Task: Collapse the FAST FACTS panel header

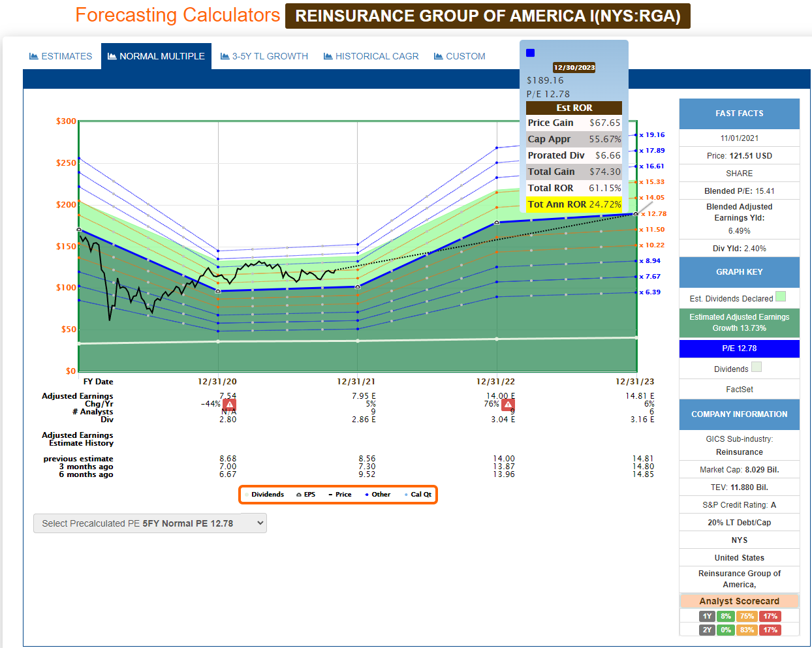Action: (739, 114)
